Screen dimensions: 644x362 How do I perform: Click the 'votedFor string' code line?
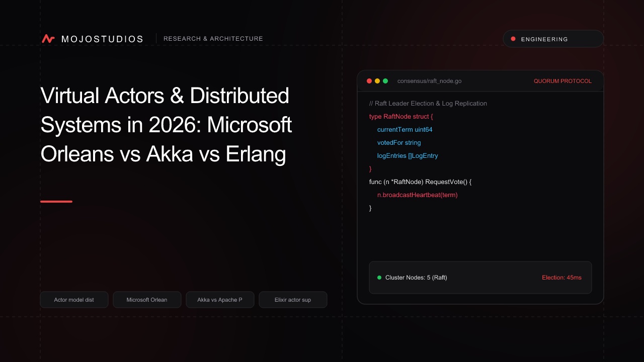pos(399,143)
